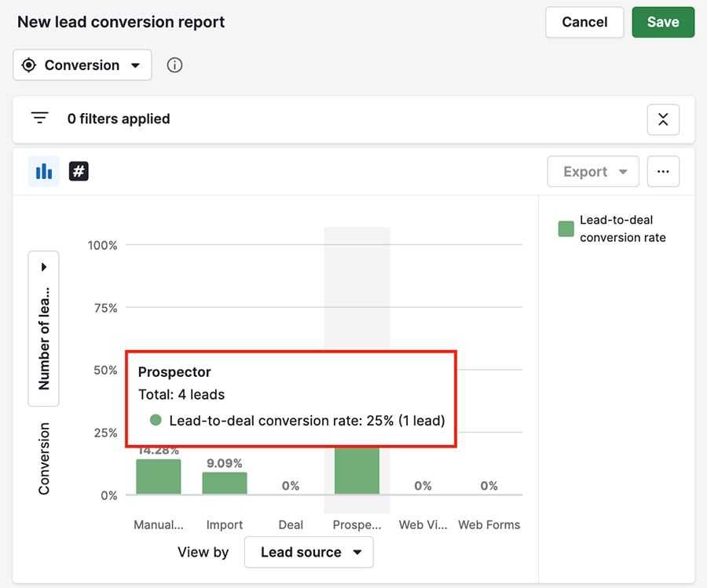This screenshot has width=707, height=588.
Task: Switch to the number summary (#) view
Action: pyautogui.click(x=79, y=171)
